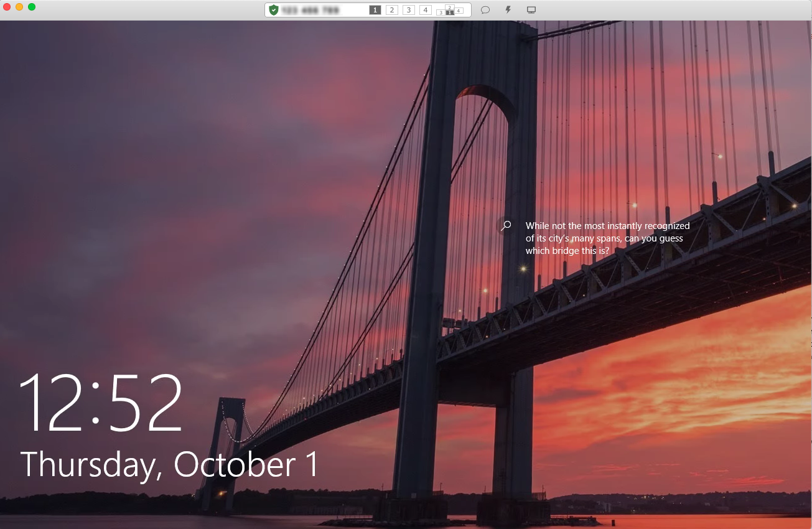Click the date "Thursday, October 1"
Screen dimensions: 812x529
pos(169,463)
